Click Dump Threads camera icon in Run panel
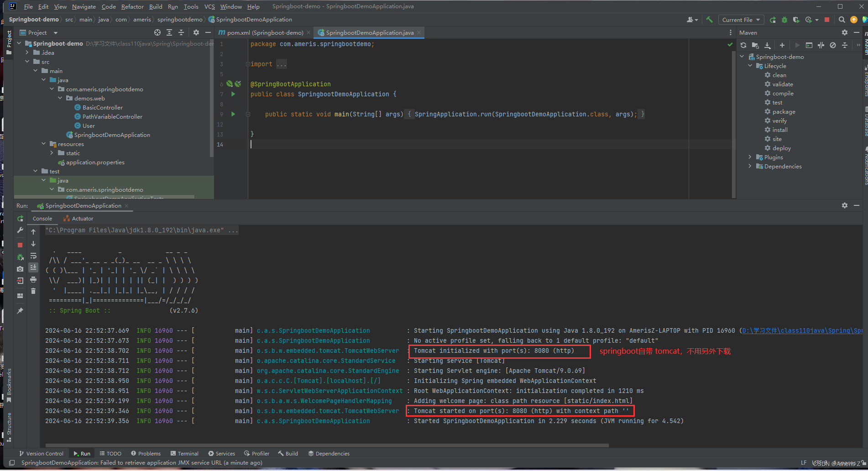868x471 pixels. point(20,269)
